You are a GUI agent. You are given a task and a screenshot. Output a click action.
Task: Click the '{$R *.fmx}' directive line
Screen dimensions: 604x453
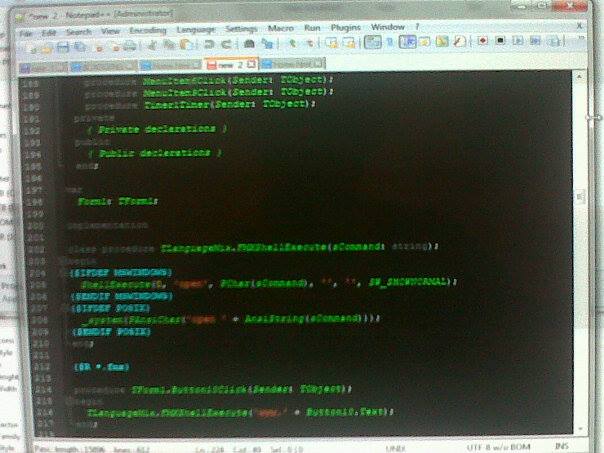click(101, 367)
